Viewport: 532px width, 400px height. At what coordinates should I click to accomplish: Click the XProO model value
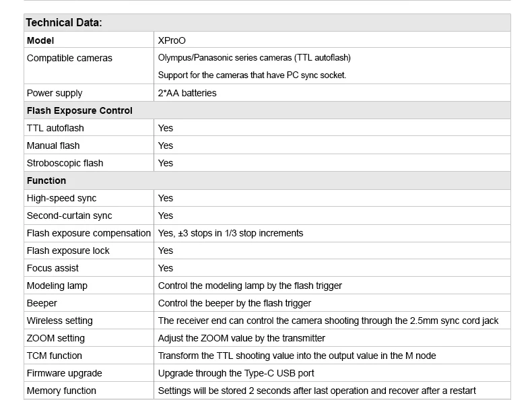tap(172, 40)
